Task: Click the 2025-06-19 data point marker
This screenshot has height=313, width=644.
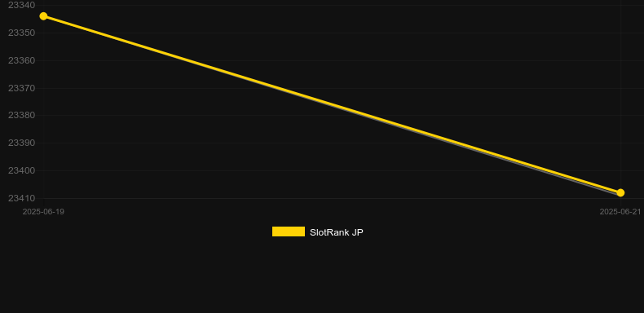Action: pos(43,16)
